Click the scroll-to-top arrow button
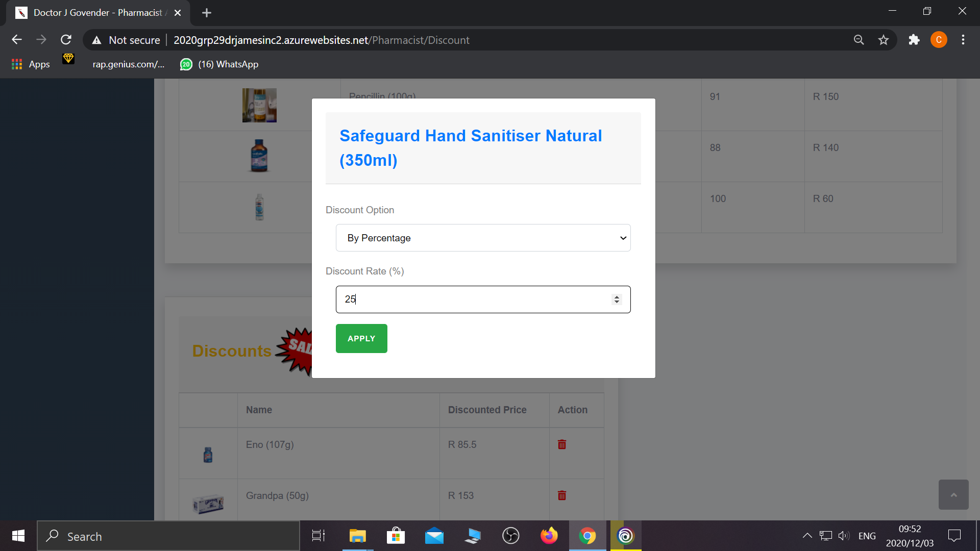Viewport: 980px width, 551px height. tap(953, 494)
